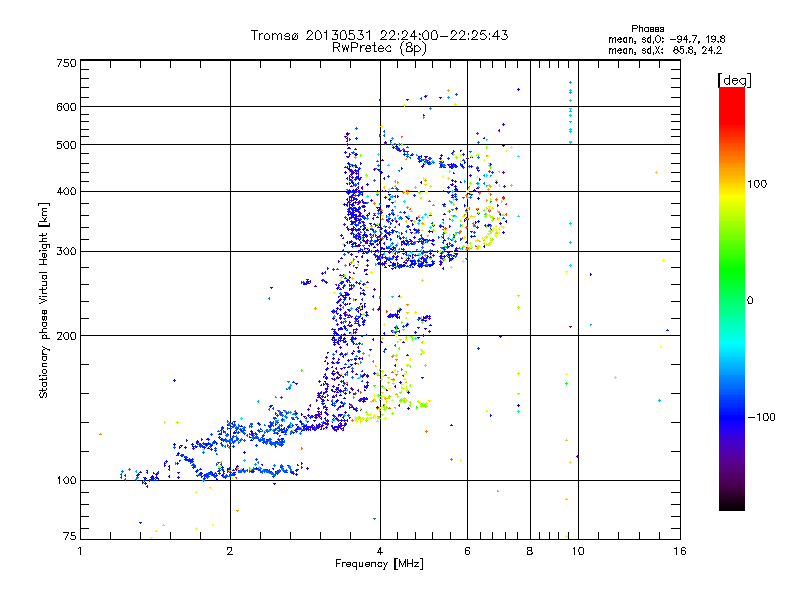This screenshot has width=800, height=600.
Task: Click the colorbar tick label '0'
Action: coord(750,301)
